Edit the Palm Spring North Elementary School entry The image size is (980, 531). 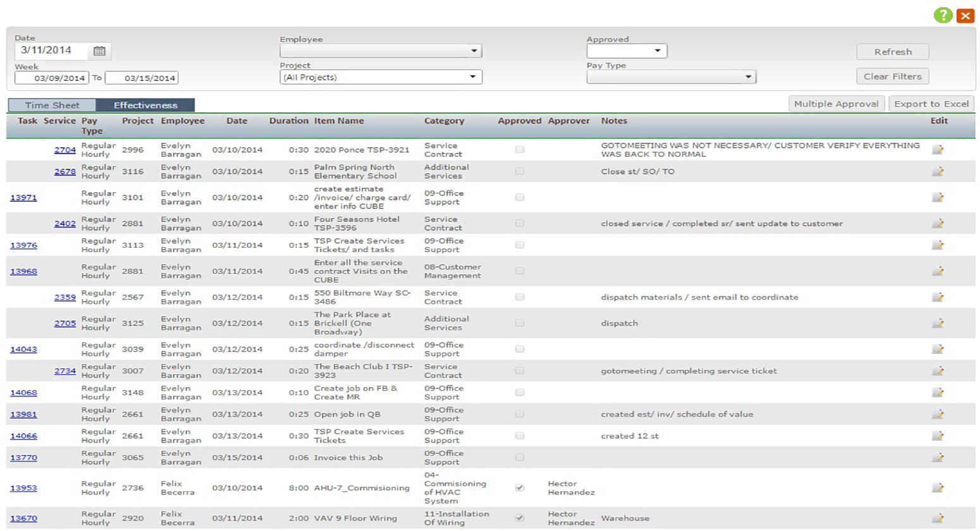pyautogui.click(x=938, y=171)
